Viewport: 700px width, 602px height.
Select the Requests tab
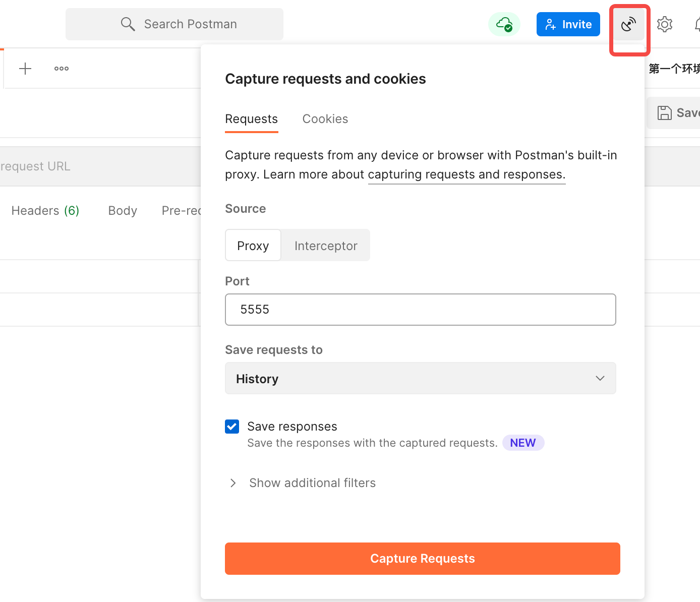pyautogui.click(x=251, y=119)
